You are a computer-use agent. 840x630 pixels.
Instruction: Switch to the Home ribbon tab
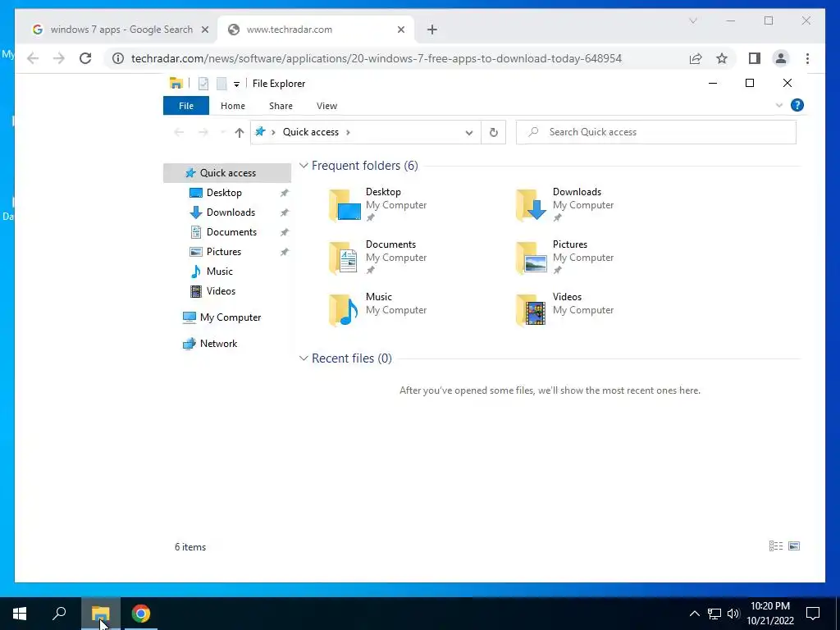(x=232, y=106)
